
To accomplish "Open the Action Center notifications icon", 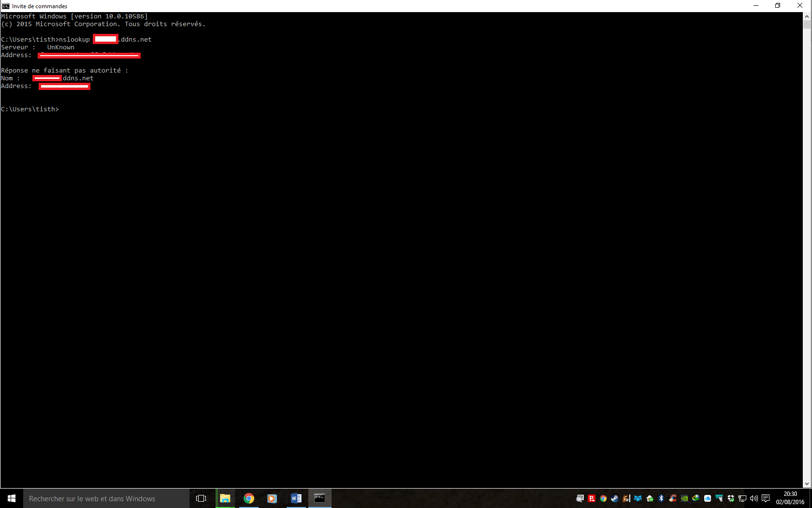I will point(766,498).
